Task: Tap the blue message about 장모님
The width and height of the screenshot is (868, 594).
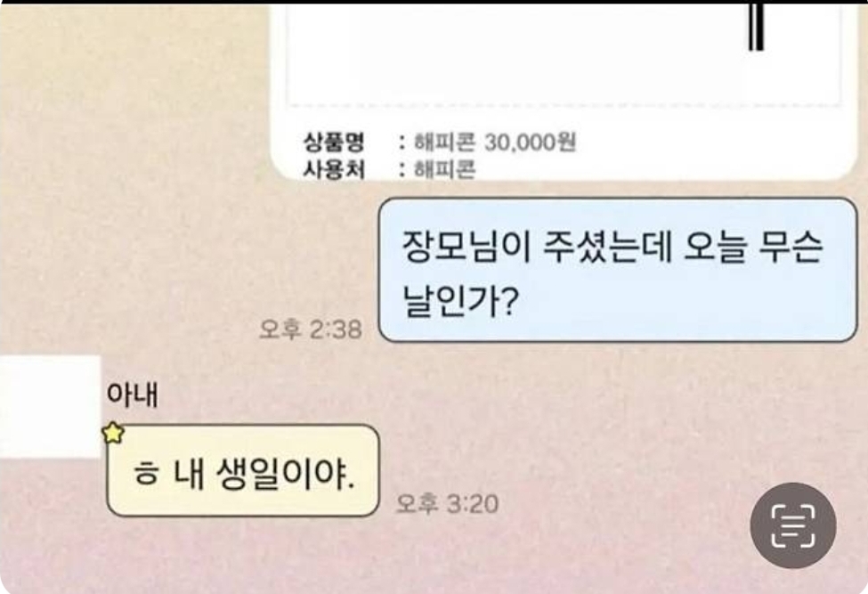Action: tap(618, 270)
